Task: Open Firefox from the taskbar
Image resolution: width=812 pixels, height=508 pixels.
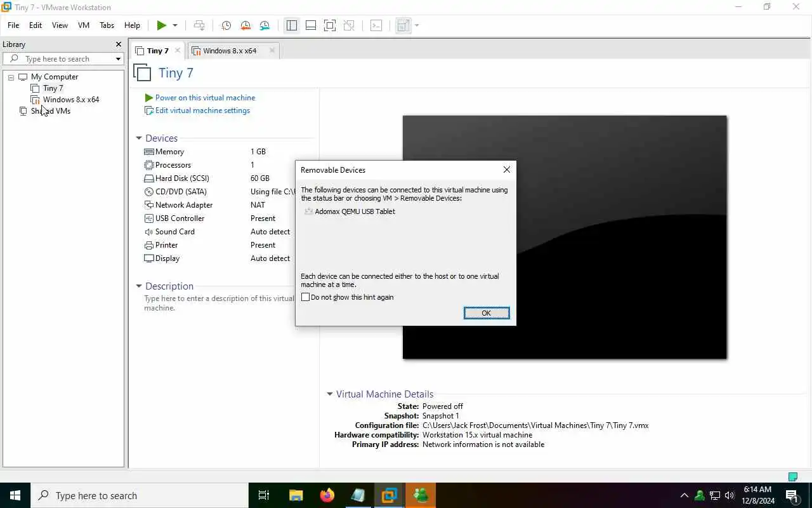Action: [327, 495]
